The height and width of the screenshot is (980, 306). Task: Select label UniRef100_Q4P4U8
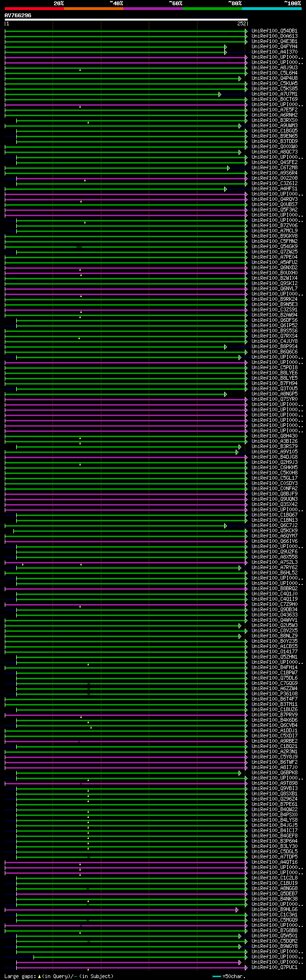[274, 78]
